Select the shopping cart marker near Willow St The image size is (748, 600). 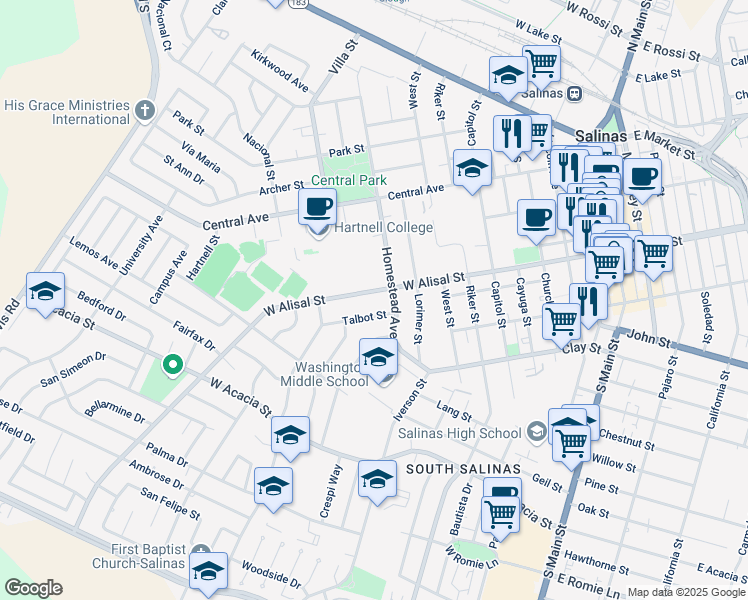tap(571, 444)
